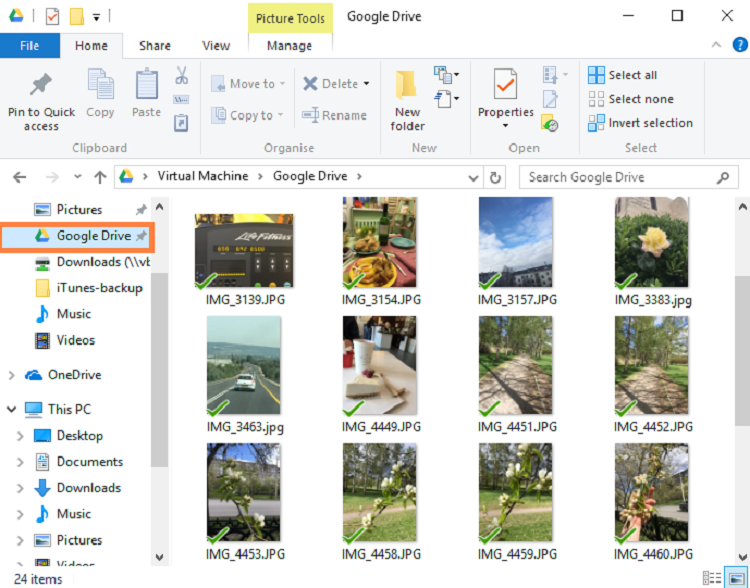
Task: Collapse the This PC tree node
Action: (x=11, y=409)
